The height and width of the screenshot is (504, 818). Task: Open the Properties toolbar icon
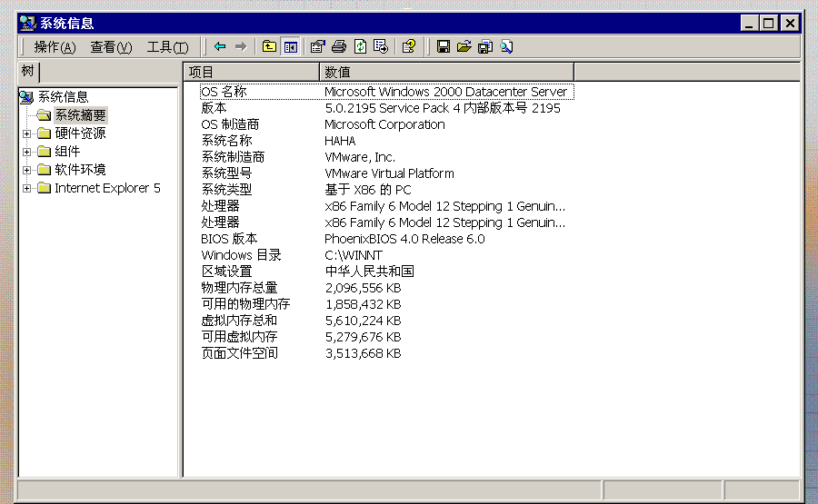point(317,47)
